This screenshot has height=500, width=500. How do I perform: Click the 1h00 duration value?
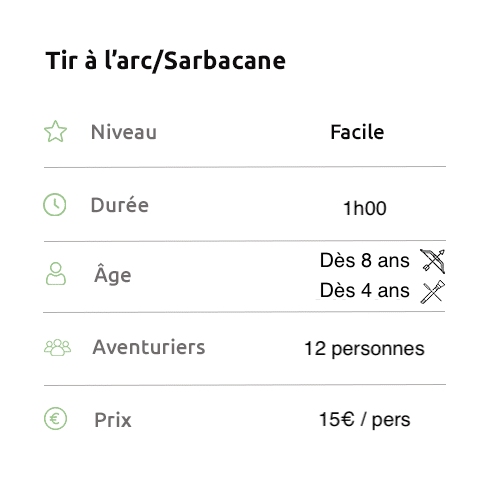(x=365, y=208)
